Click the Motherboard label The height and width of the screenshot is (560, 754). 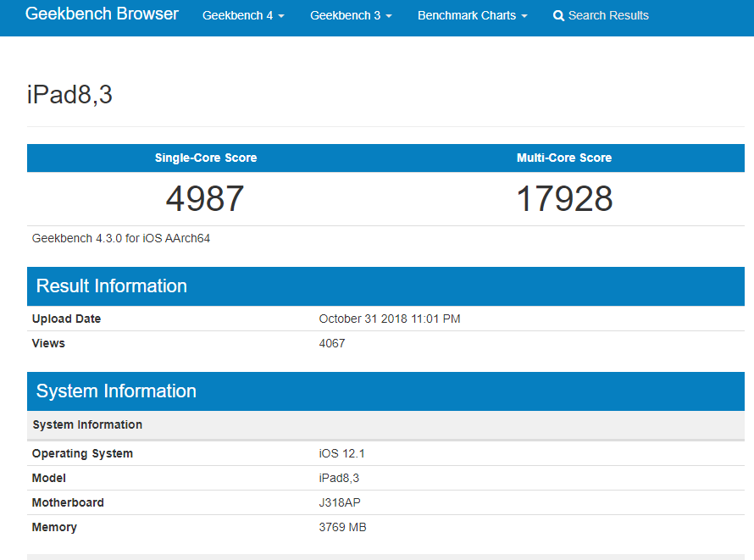pos(68,502)
